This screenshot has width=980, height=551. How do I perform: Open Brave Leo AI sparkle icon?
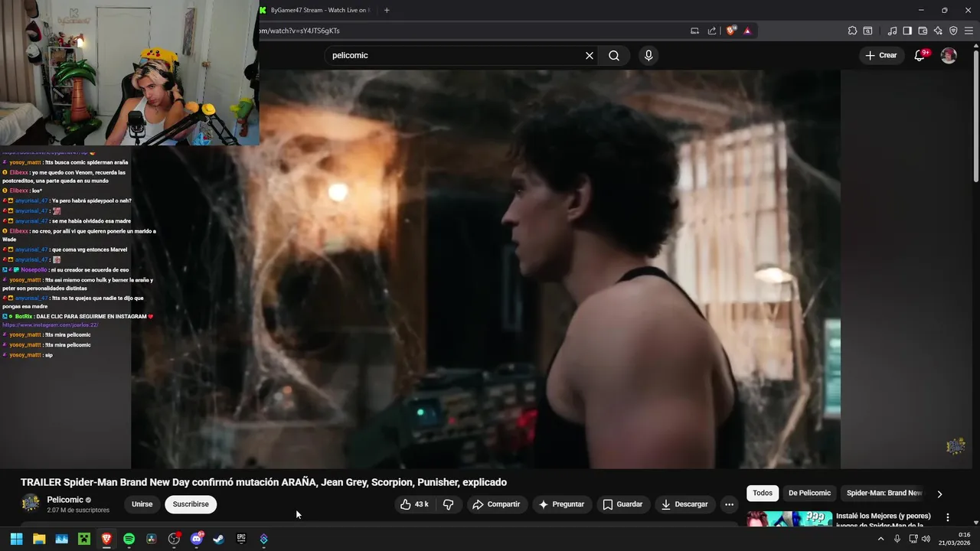pos(938,31)
